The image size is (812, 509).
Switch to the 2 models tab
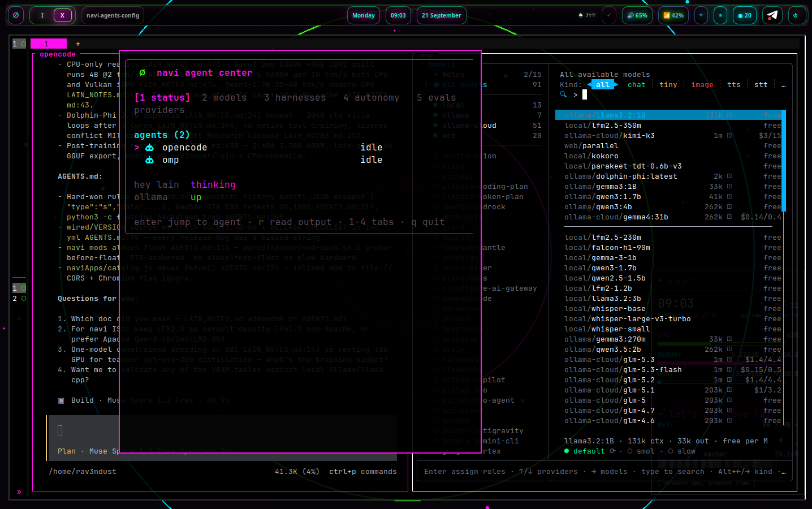point(224,98)
